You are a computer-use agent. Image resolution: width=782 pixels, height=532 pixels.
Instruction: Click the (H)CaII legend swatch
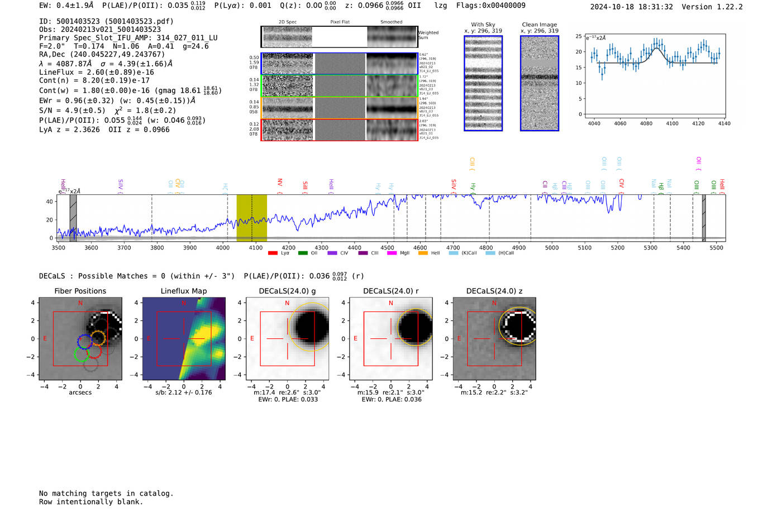pyautogui.click(x=490, y=253)
